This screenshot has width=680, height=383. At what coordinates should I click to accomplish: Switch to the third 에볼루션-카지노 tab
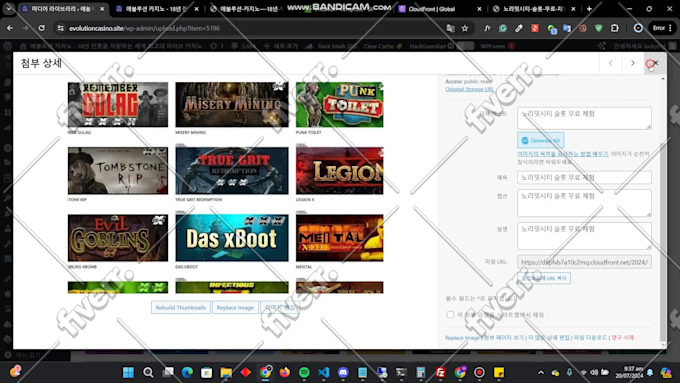coord(251,9)
